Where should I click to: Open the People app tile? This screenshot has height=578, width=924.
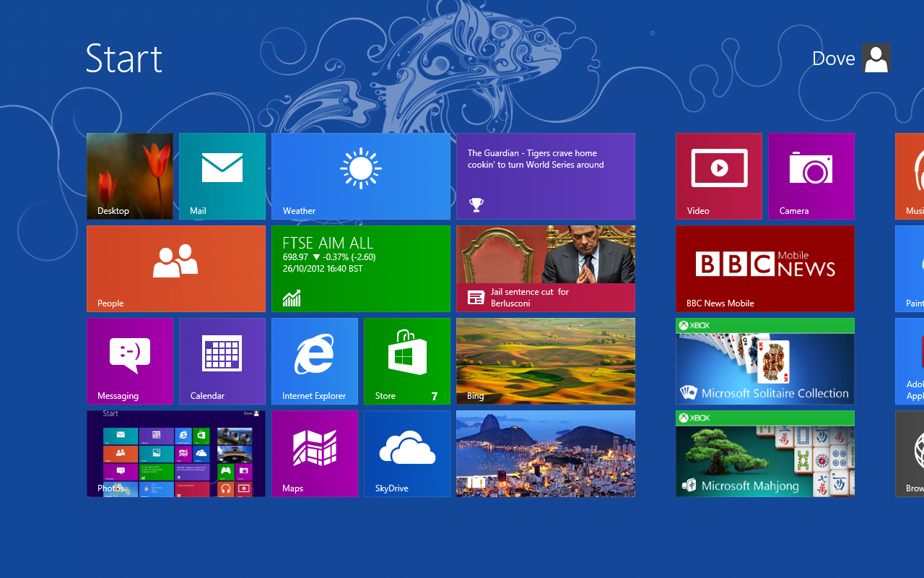point(176,269)
